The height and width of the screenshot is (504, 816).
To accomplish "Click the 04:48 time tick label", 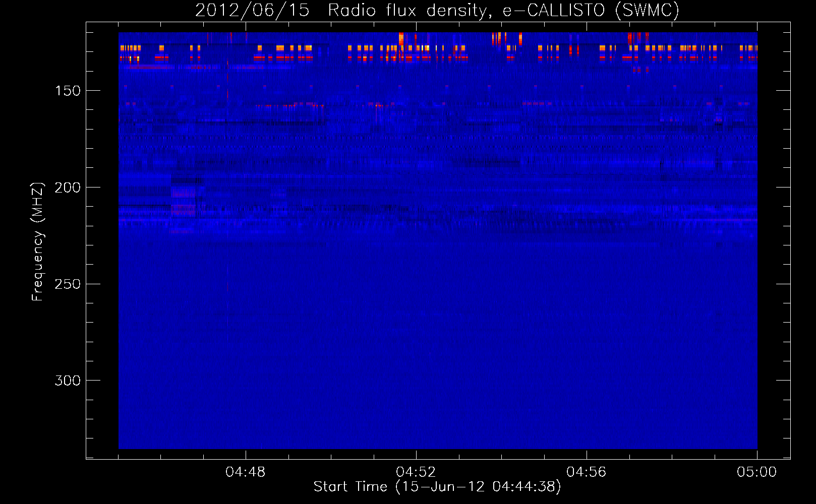I will (x=246, y=472).
